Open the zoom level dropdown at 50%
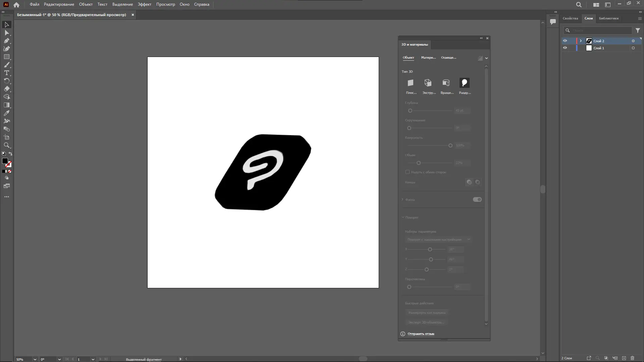This screenshot has height=362, width=644. click(35, 359)
